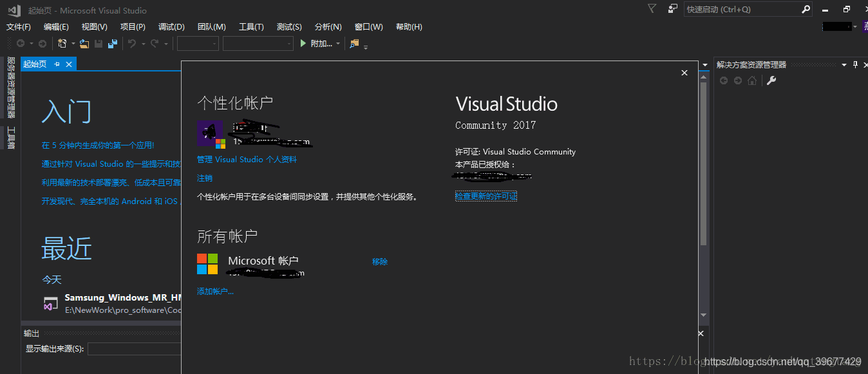
Task: Open the 服务器资源管理器 side tab
Action: (11, 88)
